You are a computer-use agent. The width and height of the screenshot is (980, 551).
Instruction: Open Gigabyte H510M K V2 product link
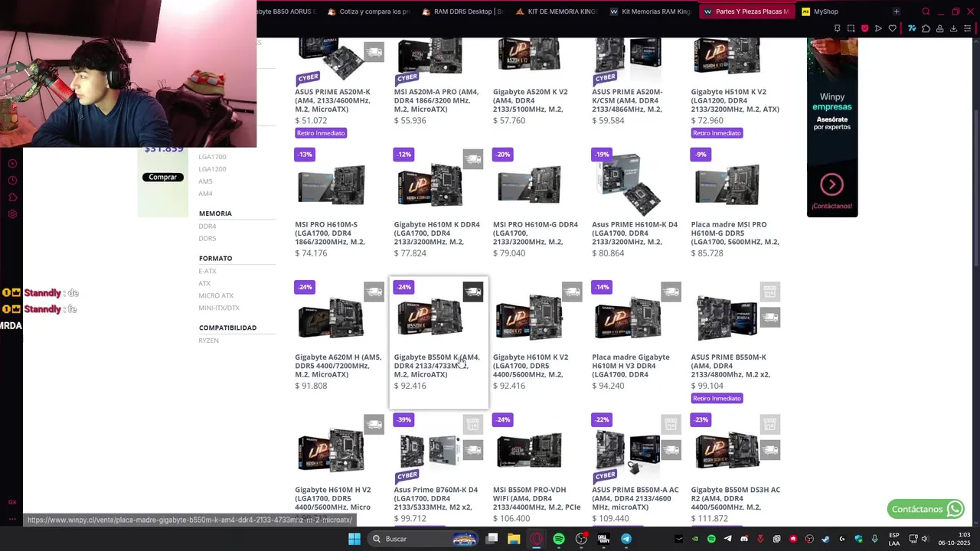[735, 100]
